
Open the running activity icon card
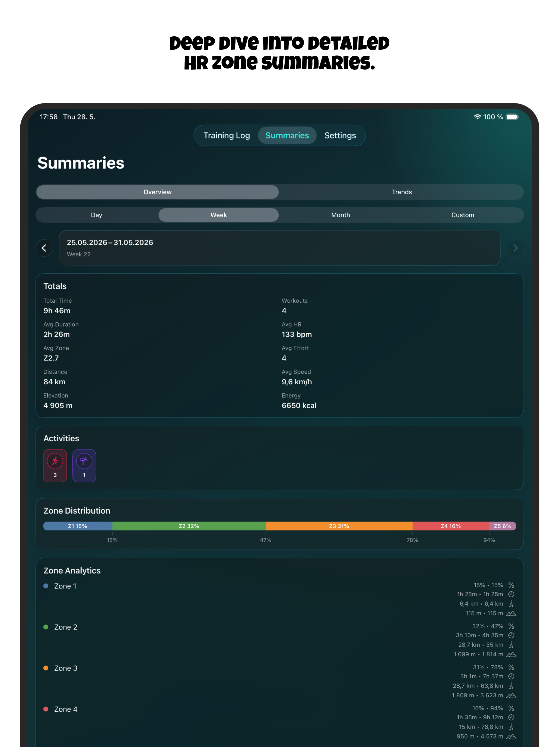[55, 466]
